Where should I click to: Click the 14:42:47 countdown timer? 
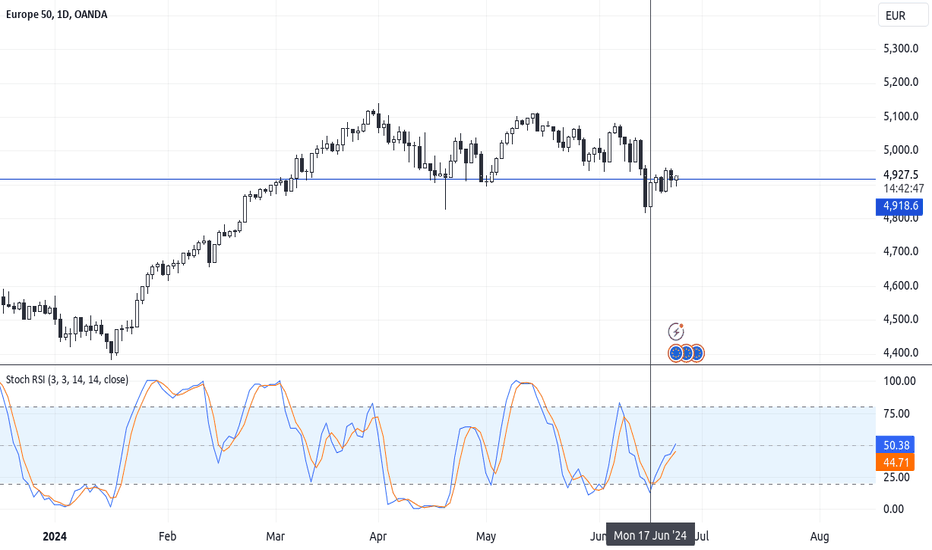(903, 188)
